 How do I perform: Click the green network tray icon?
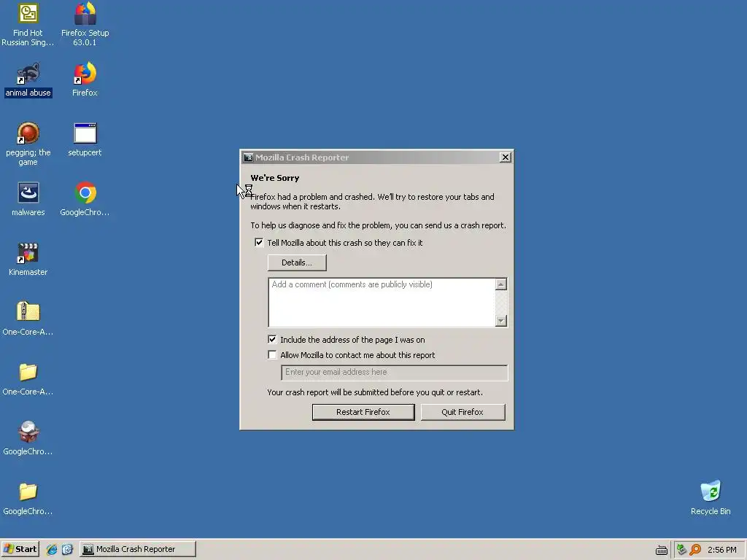coord(681,550)
